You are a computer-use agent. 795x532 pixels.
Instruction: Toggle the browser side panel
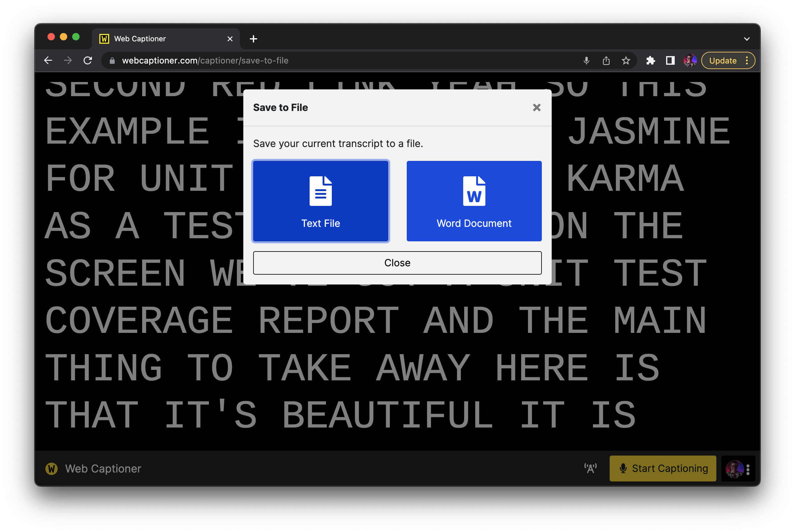click(670, 61)
